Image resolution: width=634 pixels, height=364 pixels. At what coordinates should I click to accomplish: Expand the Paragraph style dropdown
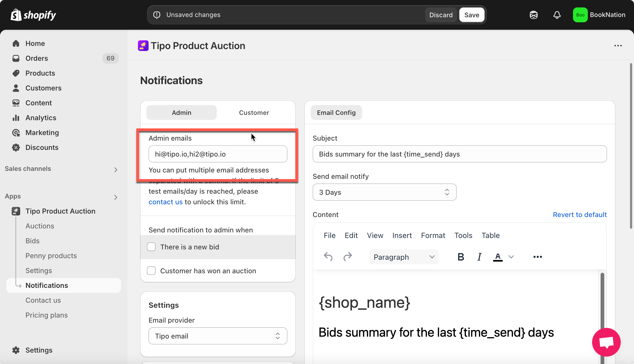coord(403,257)
